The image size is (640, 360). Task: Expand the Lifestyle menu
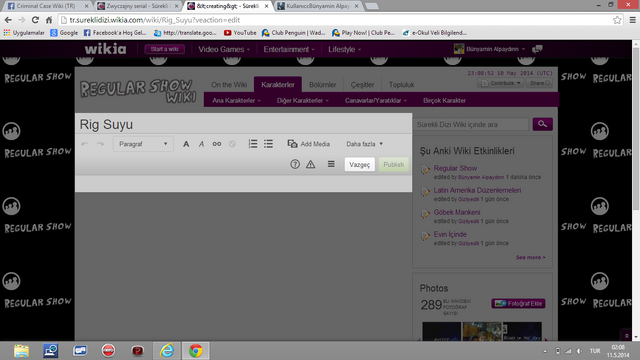coord(344,49)
